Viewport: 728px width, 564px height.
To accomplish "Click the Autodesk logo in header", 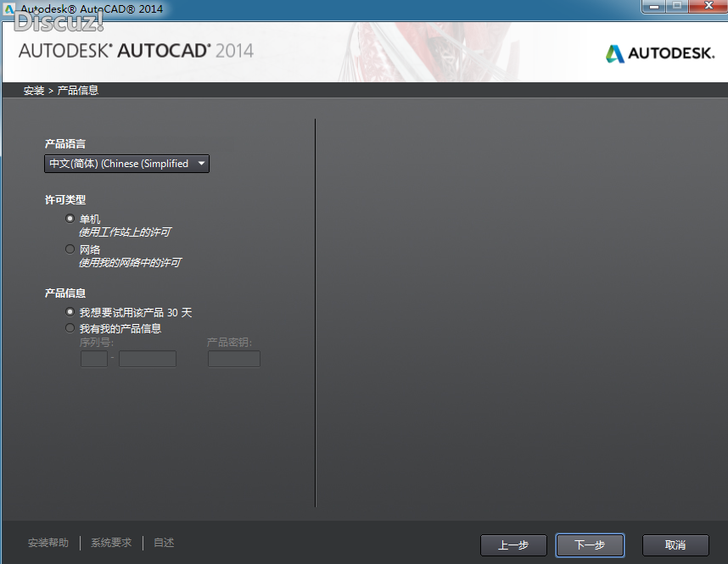I will tap(660, 53).
